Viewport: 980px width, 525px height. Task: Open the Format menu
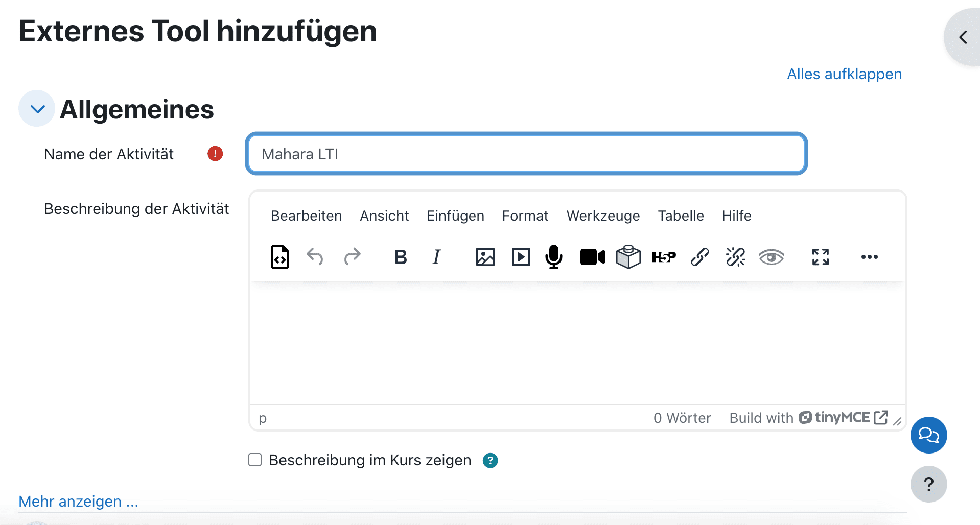click(x=525, y=216)
